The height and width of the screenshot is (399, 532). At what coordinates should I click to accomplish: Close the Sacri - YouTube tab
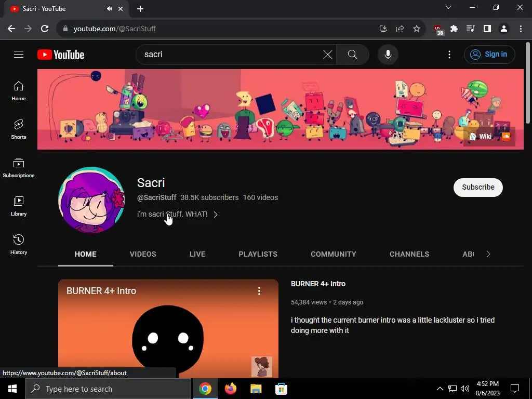click(x=121, y=9)
